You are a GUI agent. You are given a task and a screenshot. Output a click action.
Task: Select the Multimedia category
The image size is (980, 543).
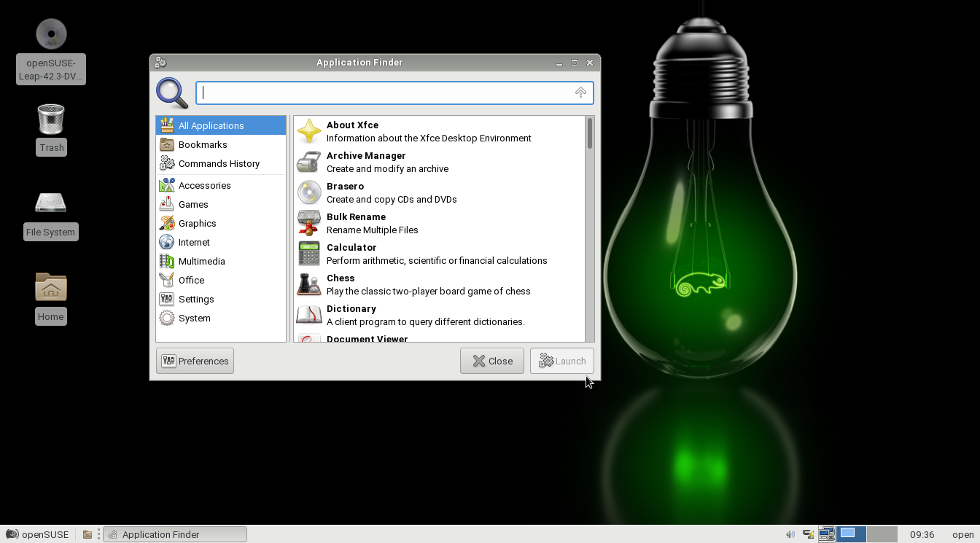[x=201, y=262]
